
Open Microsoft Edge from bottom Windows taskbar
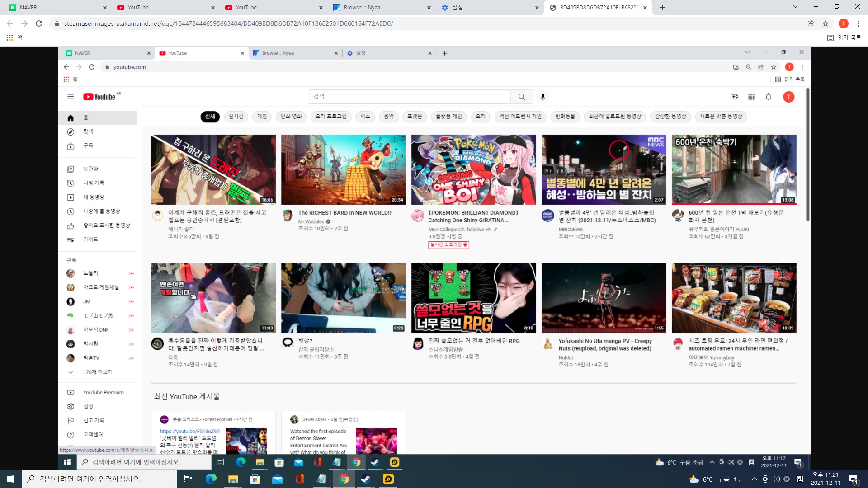click(x=211, y=479)
